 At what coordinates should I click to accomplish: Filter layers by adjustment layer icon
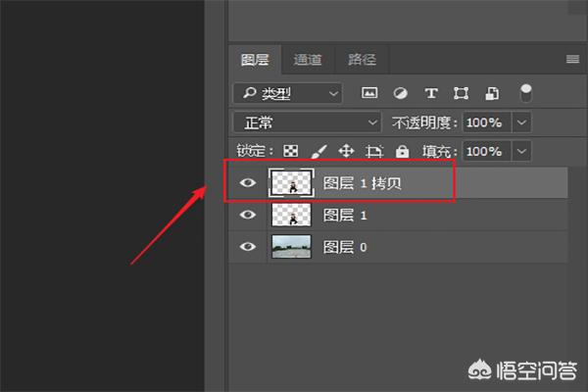(x=400, y=93)
